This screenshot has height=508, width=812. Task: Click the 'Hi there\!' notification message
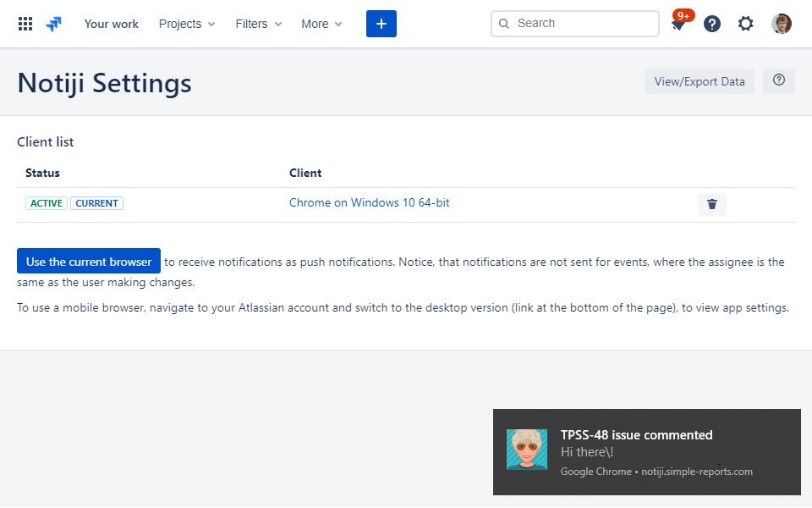click(x=587, y=452)
